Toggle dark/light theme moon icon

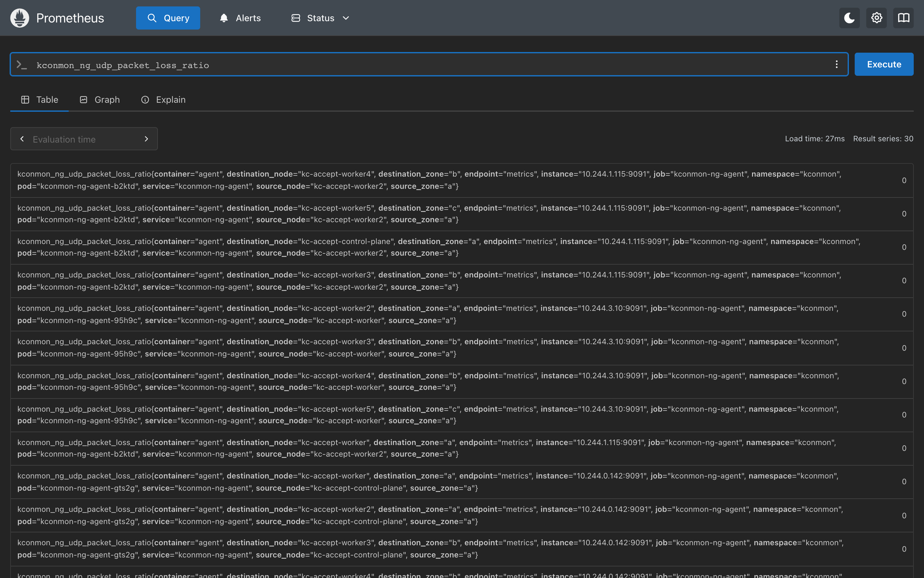849,18
